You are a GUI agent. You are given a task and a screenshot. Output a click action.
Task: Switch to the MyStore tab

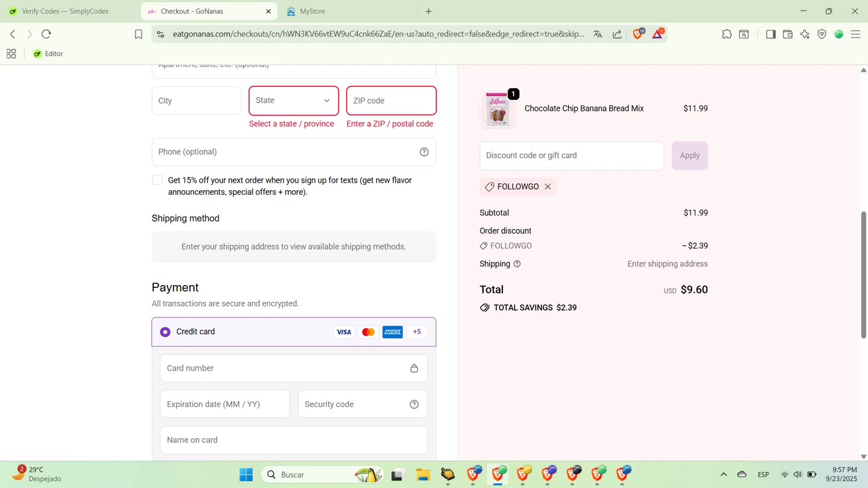(x=312, y=11)
